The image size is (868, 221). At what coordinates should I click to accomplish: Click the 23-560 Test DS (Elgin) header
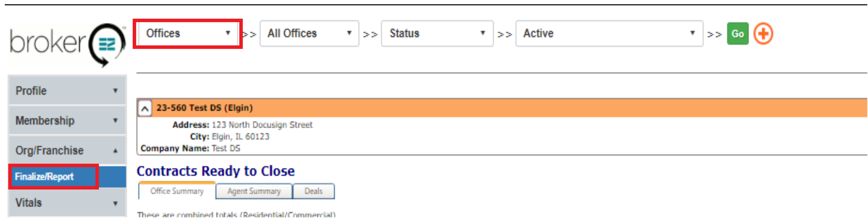[205, 108]
